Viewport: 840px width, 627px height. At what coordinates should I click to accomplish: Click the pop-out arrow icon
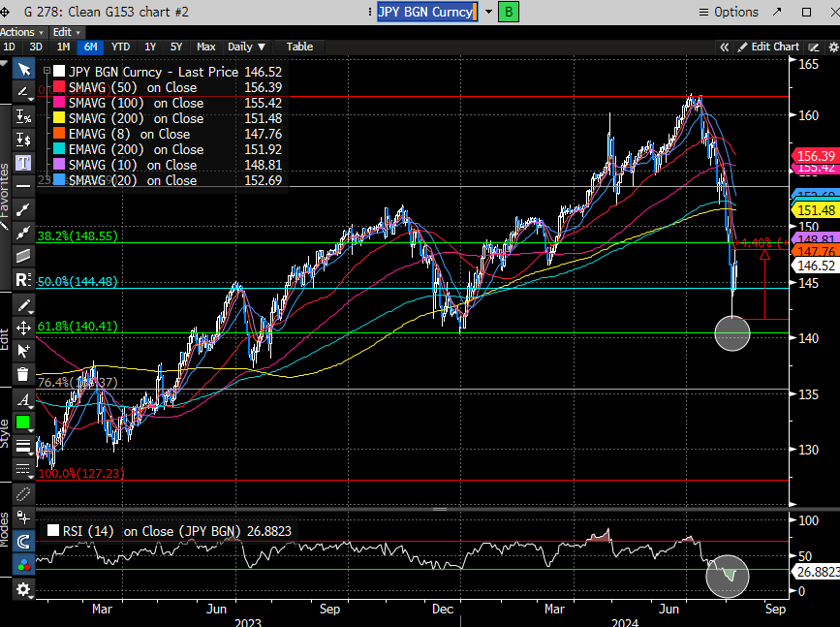[x=777, y=12]
